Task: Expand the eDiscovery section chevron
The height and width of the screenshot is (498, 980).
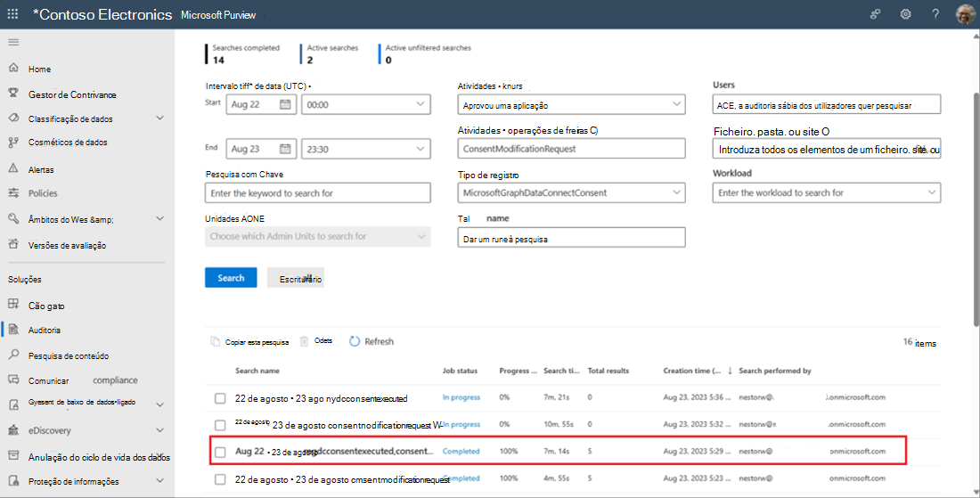Action: pos(159,430)
